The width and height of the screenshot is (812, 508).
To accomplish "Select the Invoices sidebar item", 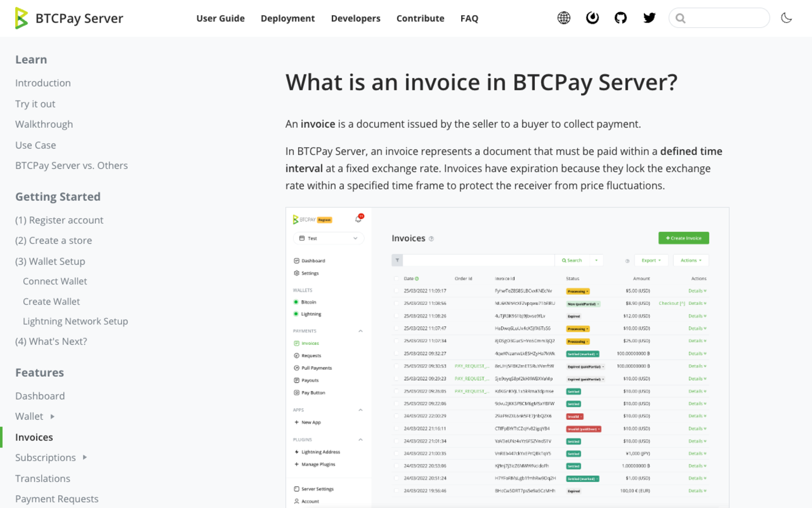I will 34,437.
